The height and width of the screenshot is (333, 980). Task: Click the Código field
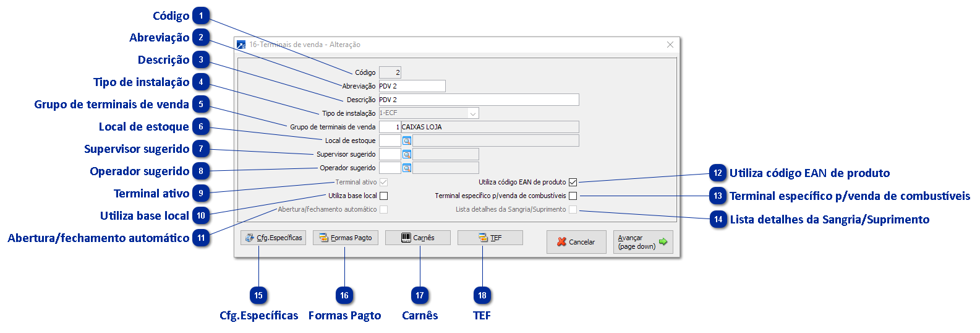coord(390,72)
